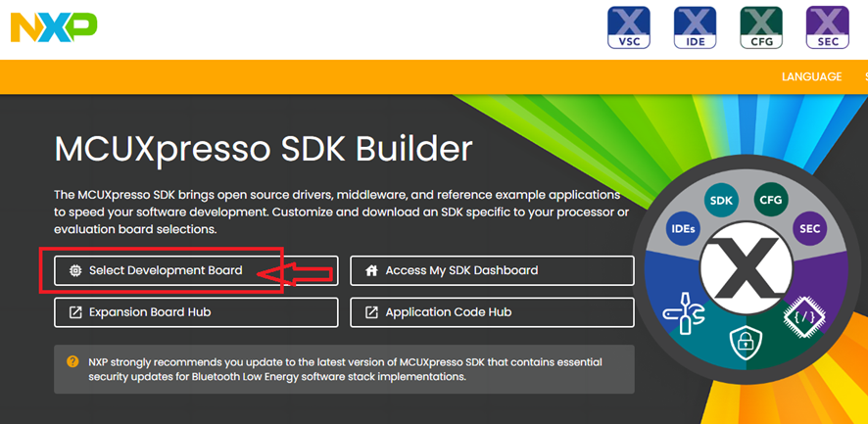The height and width of the screenshot is (424, 868).
Task: Click the IDEs circle on the wheel
Action: point(682,228)
